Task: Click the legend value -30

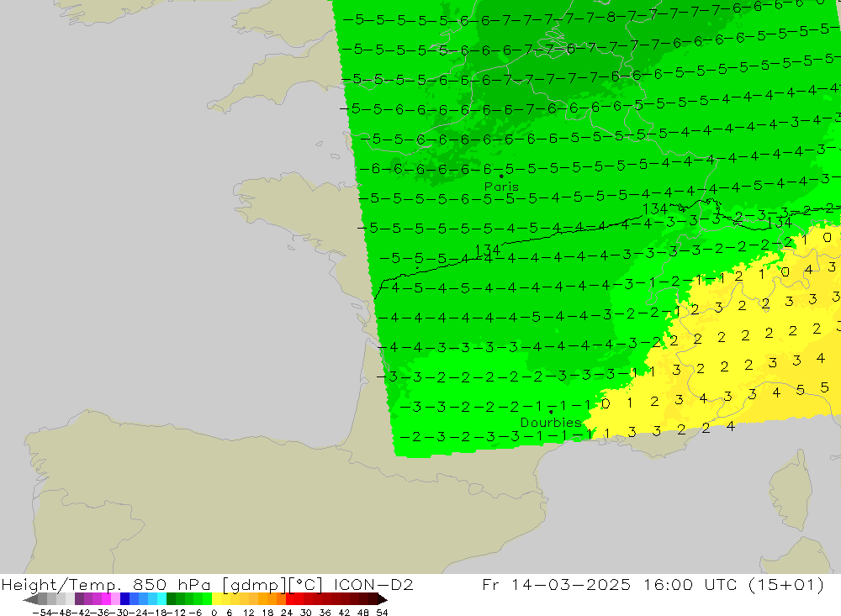Action: click(120, 613)
